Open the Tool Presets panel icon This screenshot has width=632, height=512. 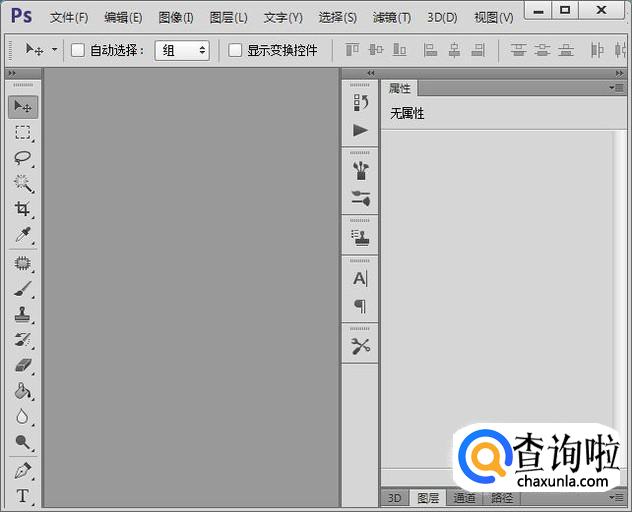point(360,346)
